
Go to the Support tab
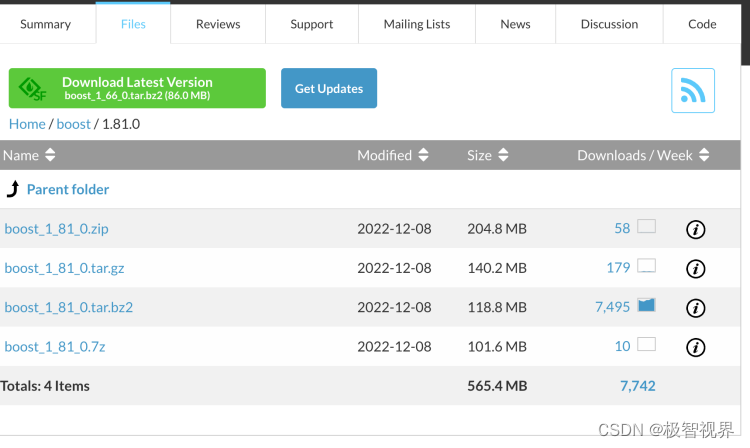(312, 24)
